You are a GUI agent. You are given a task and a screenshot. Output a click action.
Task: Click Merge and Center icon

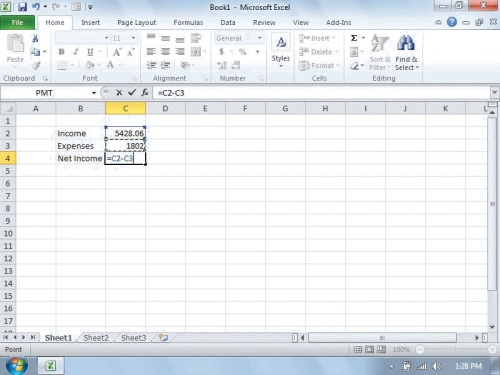pos(196,52)
